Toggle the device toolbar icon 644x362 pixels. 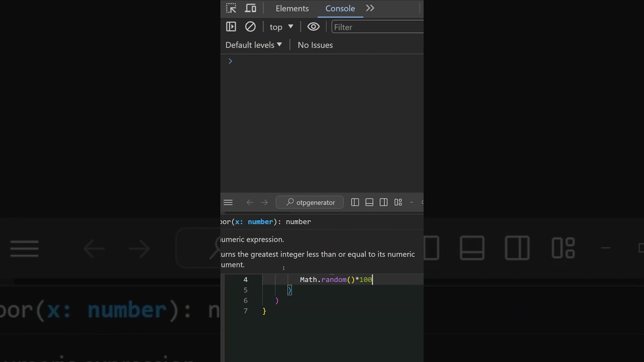click(251, 8)
